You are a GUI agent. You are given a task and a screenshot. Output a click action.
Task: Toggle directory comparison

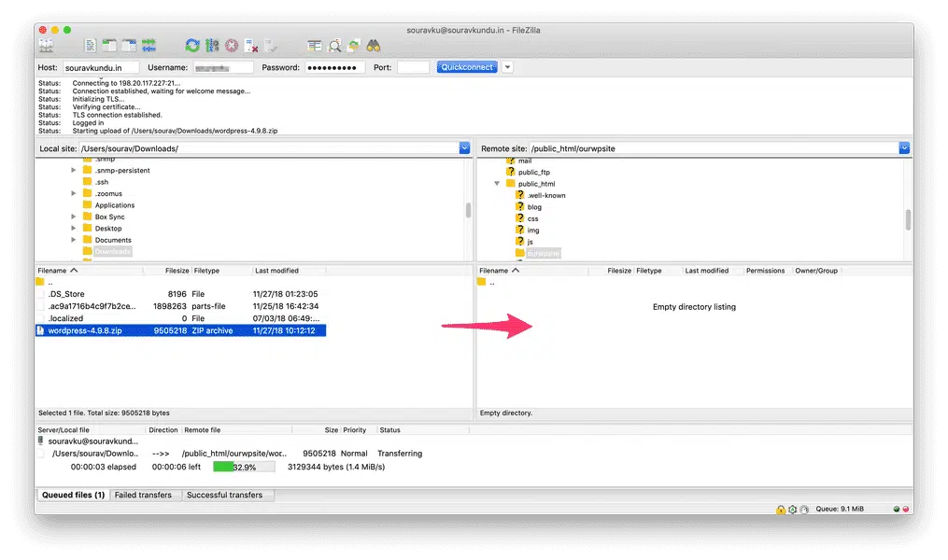334,45
